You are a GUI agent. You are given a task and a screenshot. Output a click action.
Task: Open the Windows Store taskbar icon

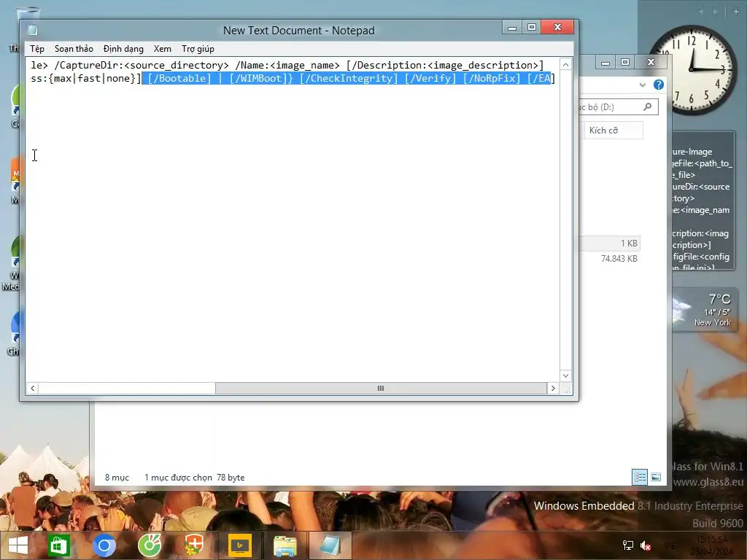coord(58,545)
